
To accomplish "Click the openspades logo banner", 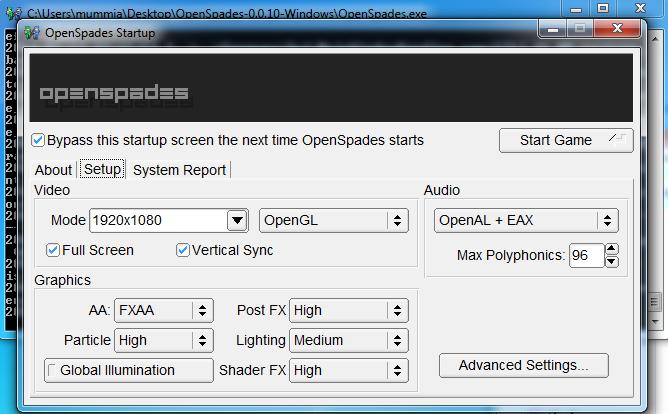I will click(331, 88).
